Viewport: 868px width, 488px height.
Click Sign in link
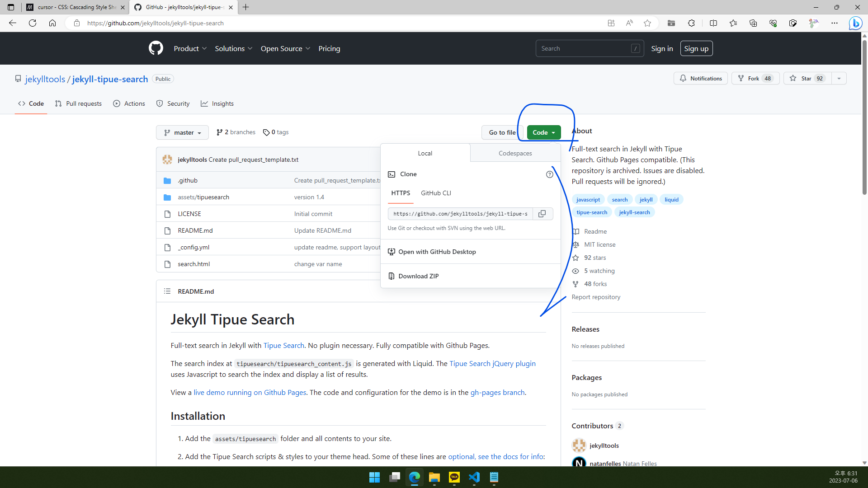coord(662,48)
